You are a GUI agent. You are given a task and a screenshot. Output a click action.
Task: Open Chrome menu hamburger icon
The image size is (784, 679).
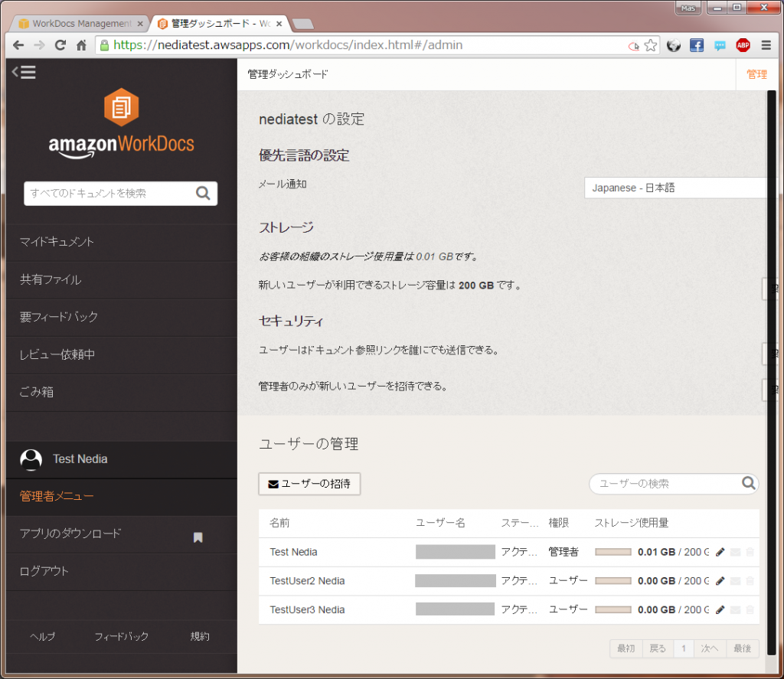click(x=766, y=45)
